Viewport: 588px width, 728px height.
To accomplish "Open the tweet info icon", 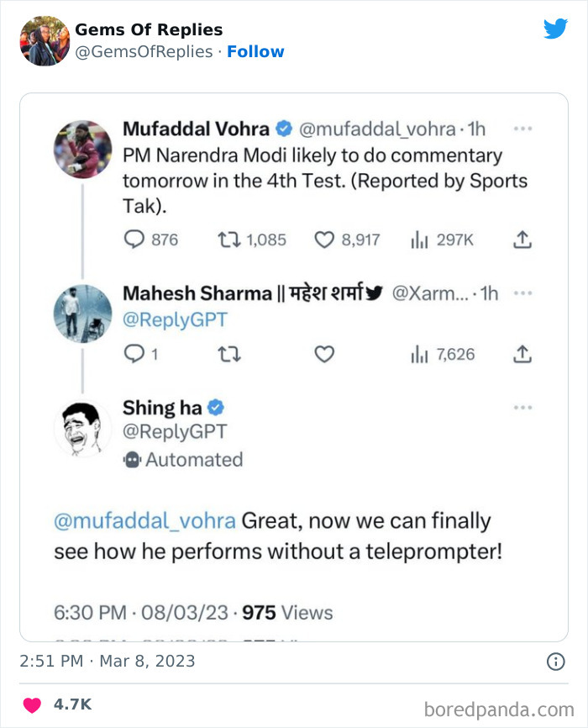I will [555, 662].
